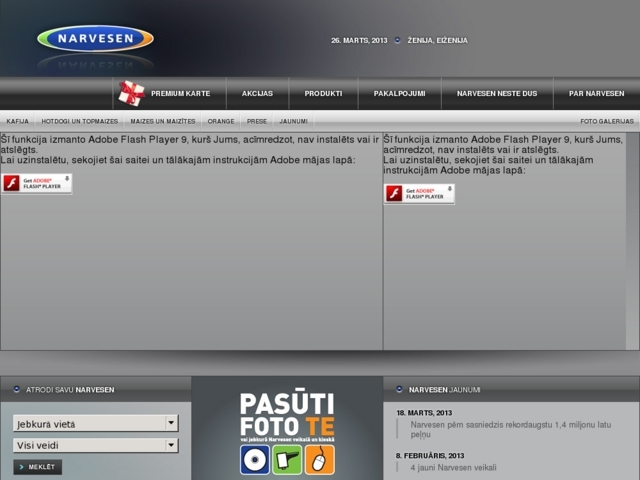Image resolution: width=640 pixels, height=480 pixels.
Task: Open the Akcijas menu item
Action: [x=257, y=93]
